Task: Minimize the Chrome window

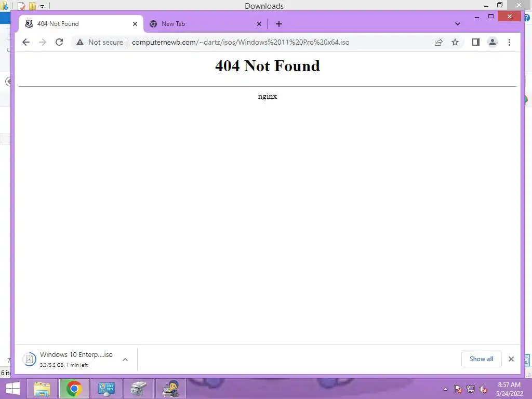Action: coord(477,17)
